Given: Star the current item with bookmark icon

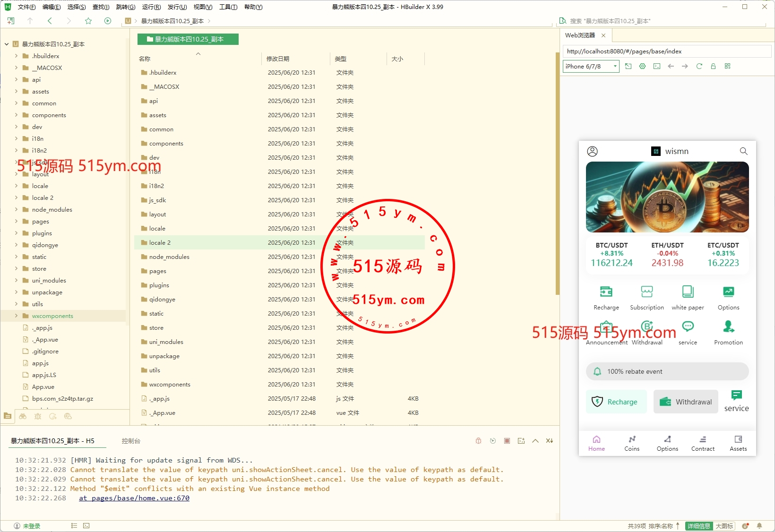Looking at the screenshot, I should tap(88, 21).
